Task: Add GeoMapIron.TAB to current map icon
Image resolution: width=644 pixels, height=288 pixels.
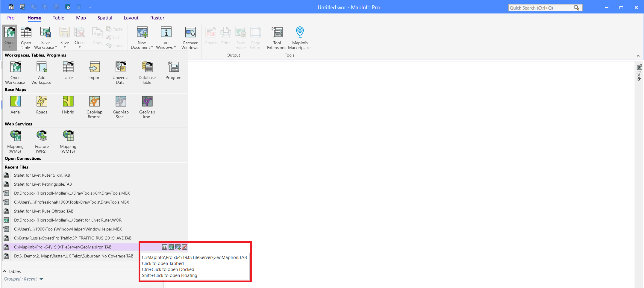Action: (x=178, y=247)
